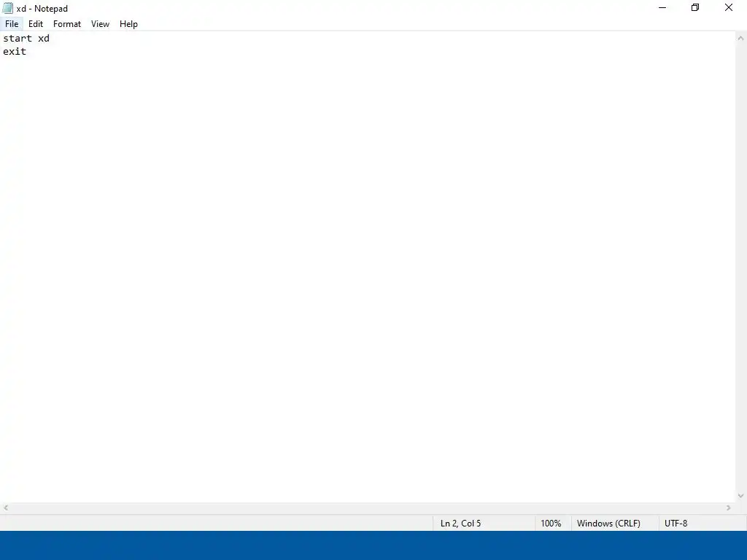Click the horizontal scrollbar right arrow
Viewport: 747px width, 560px height.
pos(729,508)
